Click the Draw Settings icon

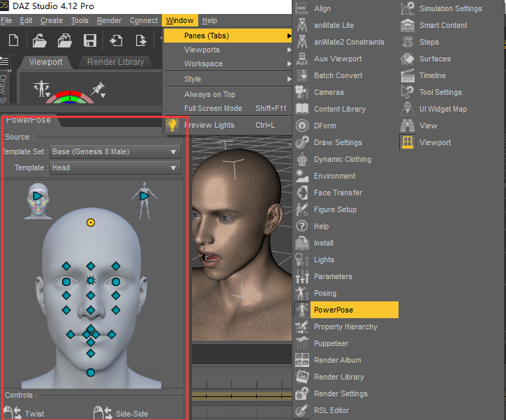click(x=302, y=142)
